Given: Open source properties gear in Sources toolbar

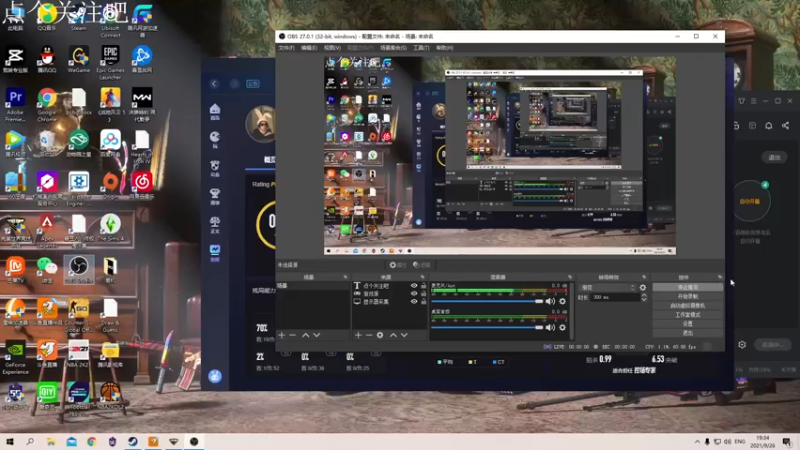Looking at the screenshot, I should tap(380, 335).
